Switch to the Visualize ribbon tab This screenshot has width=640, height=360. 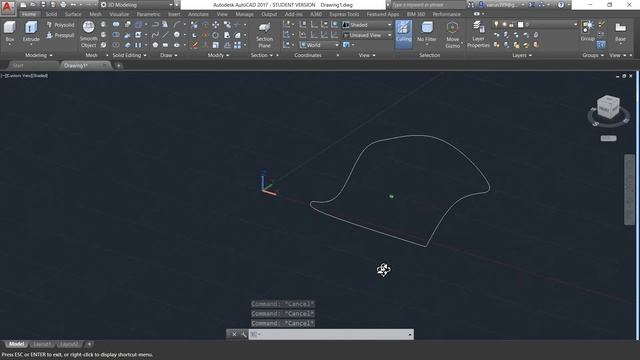[x=119, y=14]
